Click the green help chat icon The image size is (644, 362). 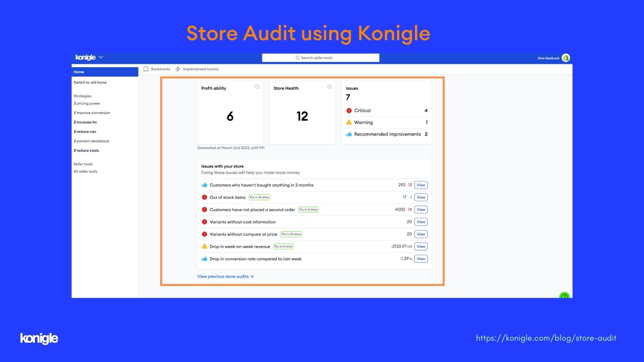[565, 296]
